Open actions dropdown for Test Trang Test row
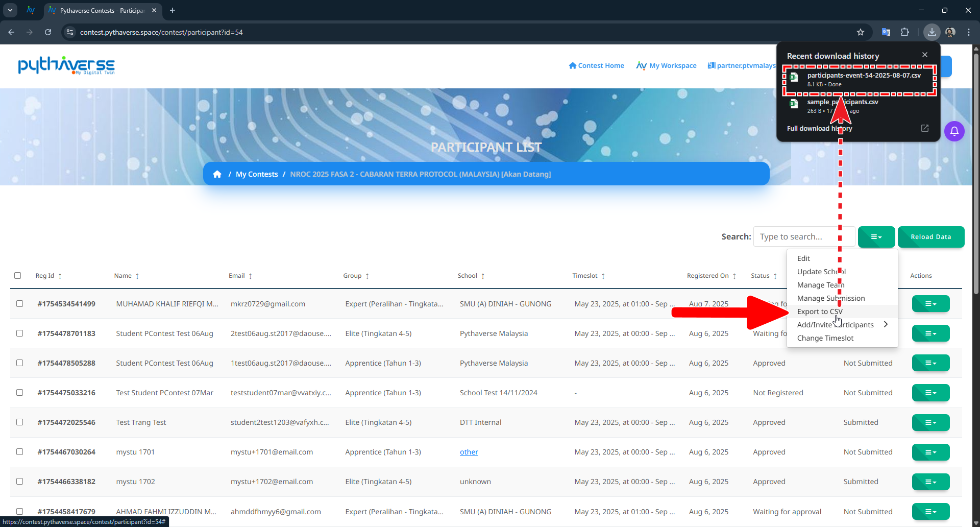Screen dimensions: 980x527 (x=931, y=422)
